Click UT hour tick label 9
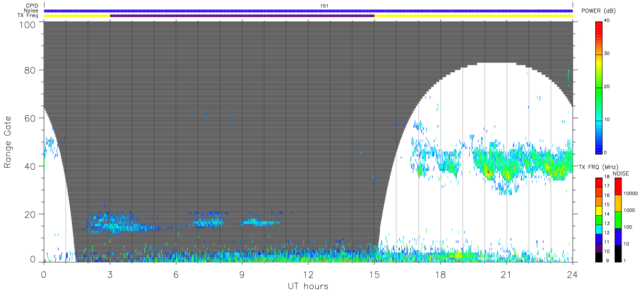 click(242, 274)
